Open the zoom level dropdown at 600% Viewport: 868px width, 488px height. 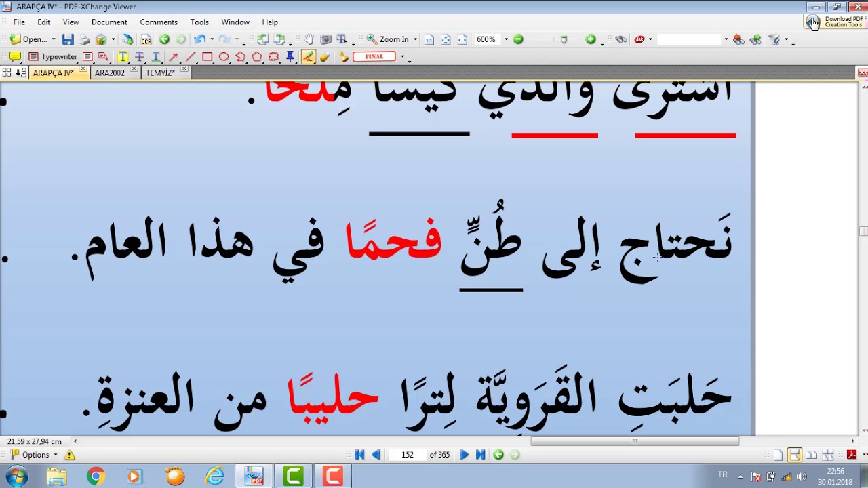(506, 39)
